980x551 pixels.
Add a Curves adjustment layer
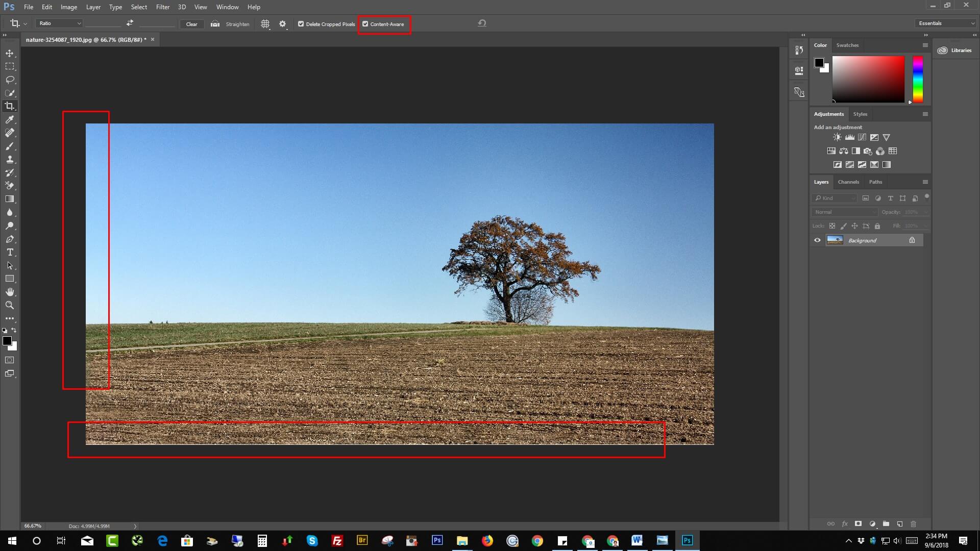click(x=862, y=137)
